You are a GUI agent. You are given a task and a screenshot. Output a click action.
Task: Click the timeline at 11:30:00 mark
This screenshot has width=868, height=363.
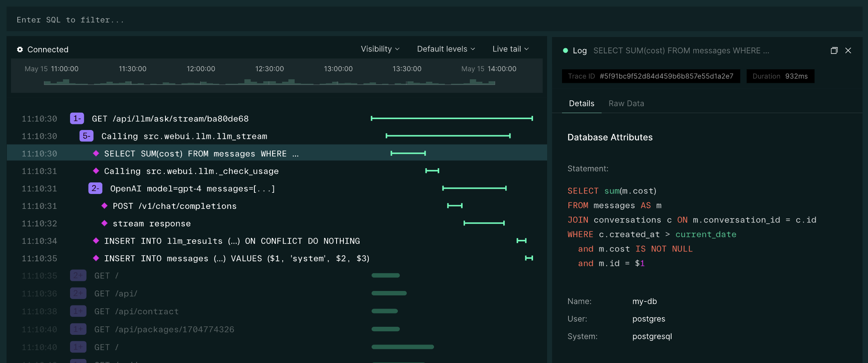(132, 69)
